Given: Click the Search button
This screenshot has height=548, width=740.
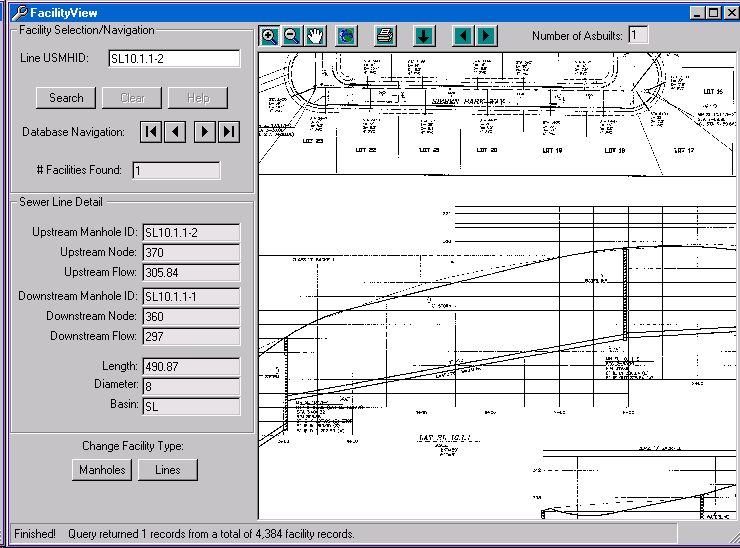Looking at the screenshot, I should coord(66,98).
